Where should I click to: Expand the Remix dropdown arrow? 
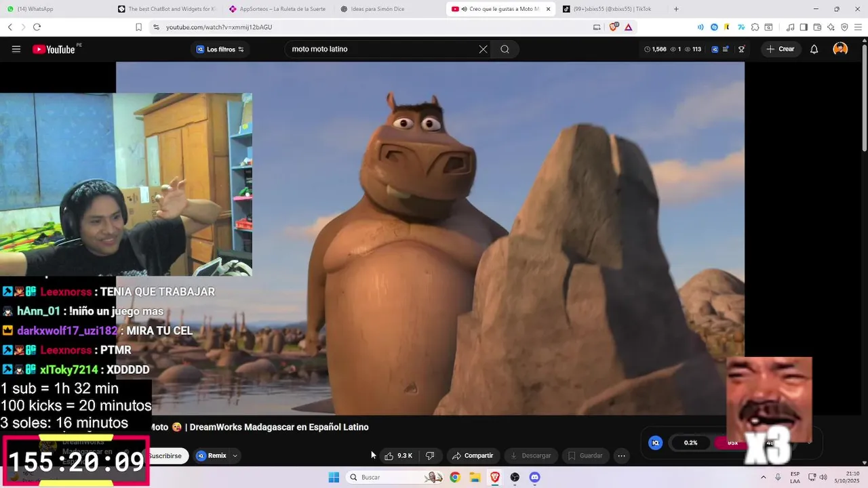(x=235, y=455)
